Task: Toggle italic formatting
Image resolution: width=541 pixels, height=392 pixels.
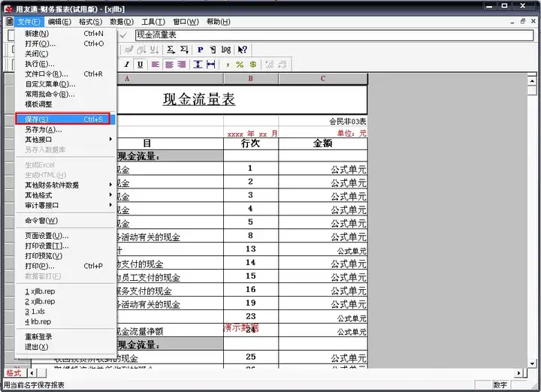Action: 127,65
